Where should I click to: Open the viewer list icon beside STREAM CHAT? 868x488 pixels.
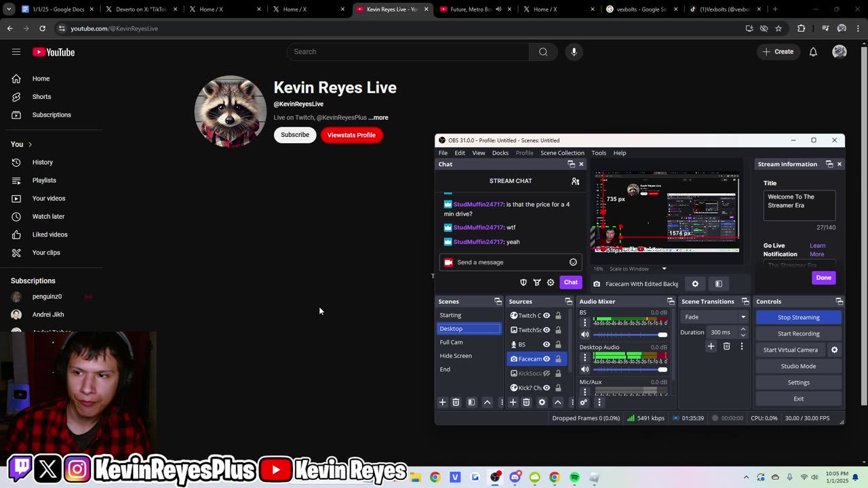(x=575, y=181)
